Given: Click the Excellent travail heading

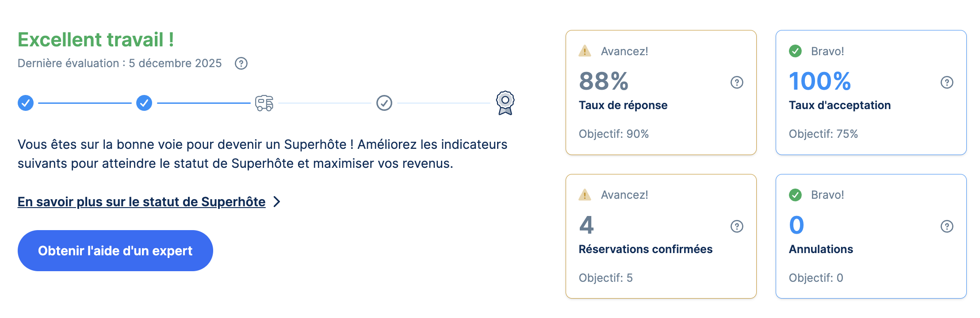Looking at the screenshot, I should (96, 40).
